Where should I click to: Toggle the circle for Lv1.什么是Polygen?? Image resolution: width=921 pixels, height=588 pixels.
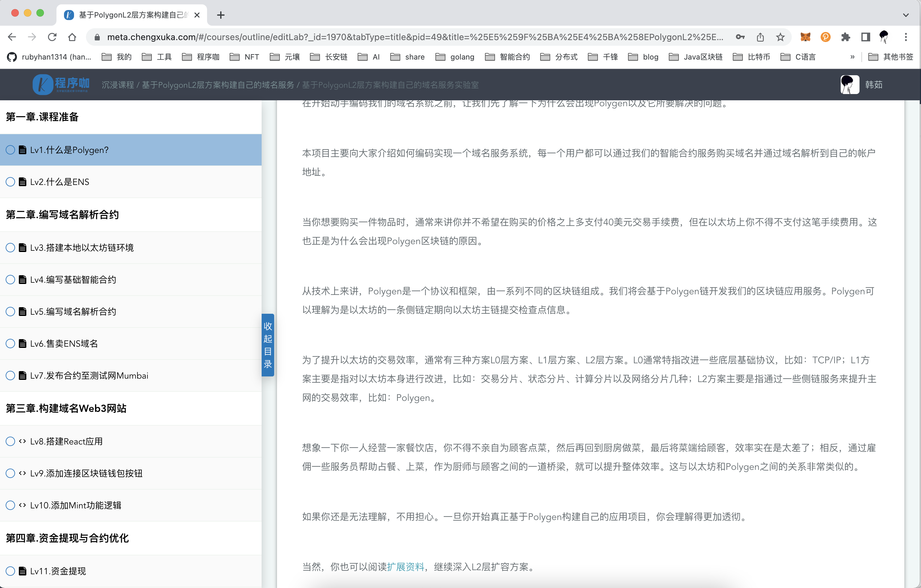(x=10, y=150)
